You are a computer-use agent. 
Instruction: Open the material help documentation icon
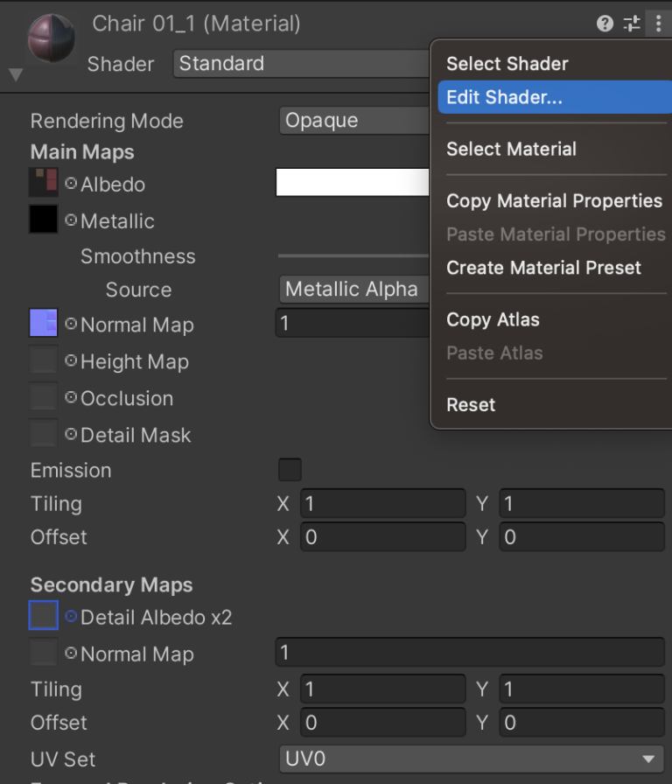(605, 24)
